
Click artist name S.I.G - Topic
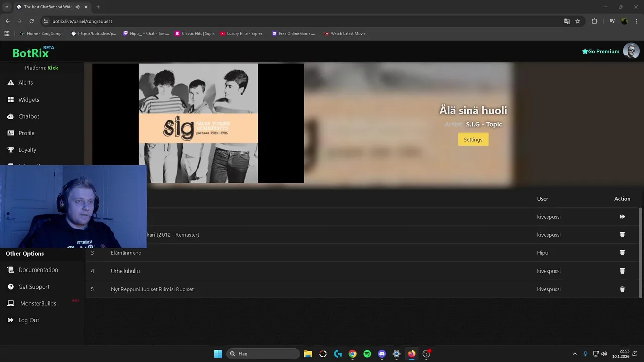tap(484, 124)
